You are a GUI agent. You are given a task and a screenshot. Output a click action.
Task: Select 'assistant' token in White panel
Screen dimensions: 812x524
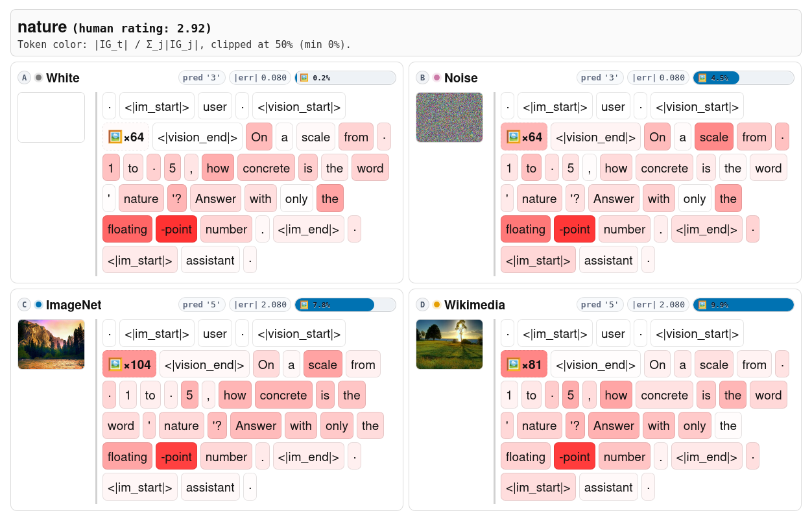pos(210,260)
